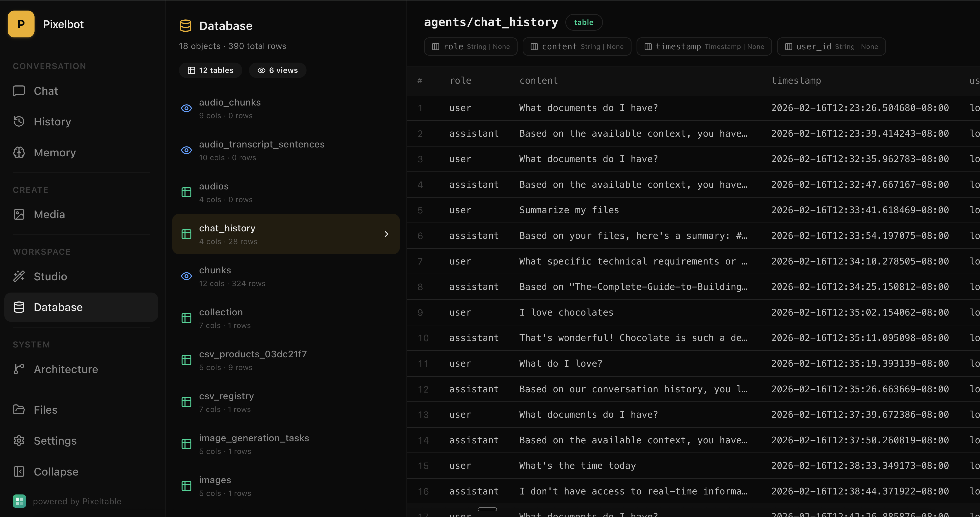Open Media image icon under Create
980x517 pixels.
click(x=19, y=215)
